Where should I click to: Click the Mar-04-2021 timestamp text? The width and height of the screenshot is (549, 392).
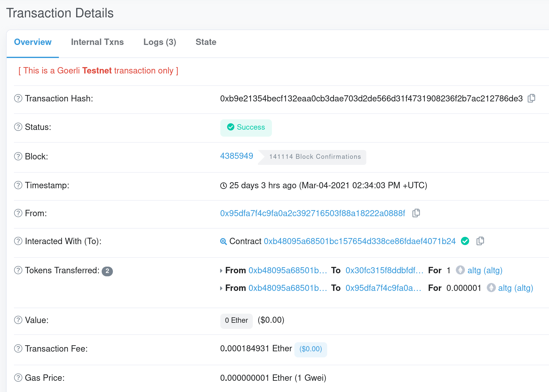pos(363,185)
